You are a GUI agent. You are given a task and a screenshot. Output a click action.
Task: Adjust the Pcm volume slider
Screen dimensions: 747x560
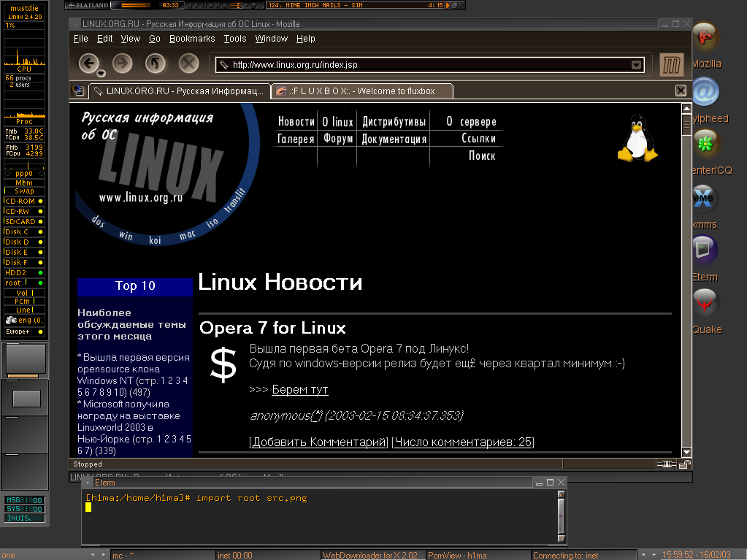[x=24, y=301]
